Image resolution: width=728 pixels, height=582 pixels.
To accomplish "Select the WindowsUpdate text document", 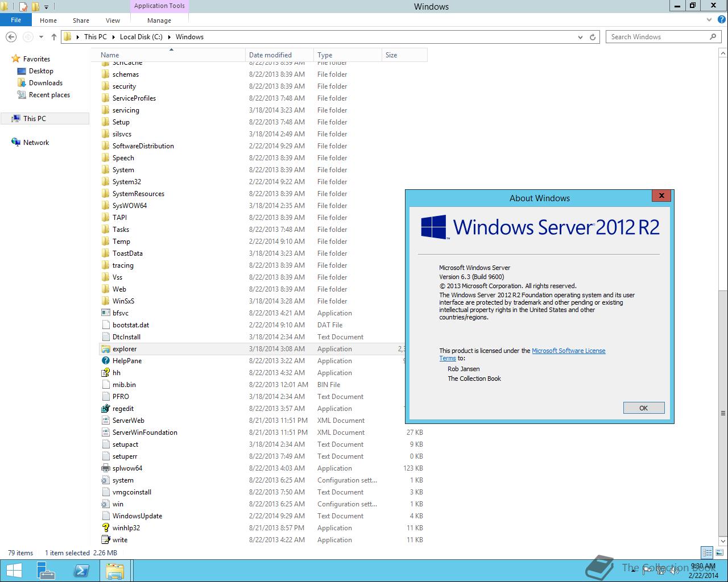I will (137, 516).
